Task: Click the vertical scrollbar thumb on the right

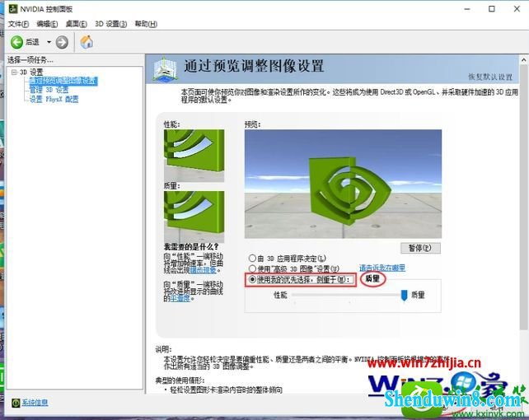Action: (x=523, y=197)
